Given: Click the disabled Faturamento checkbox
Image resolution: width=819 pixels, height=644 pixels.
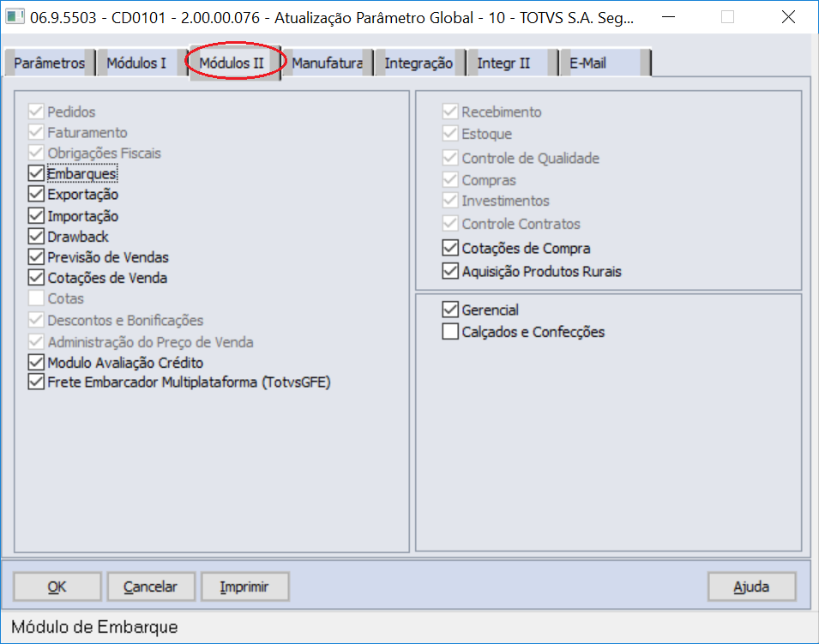Looking at the screenshot, I should [x=36, y=132].
